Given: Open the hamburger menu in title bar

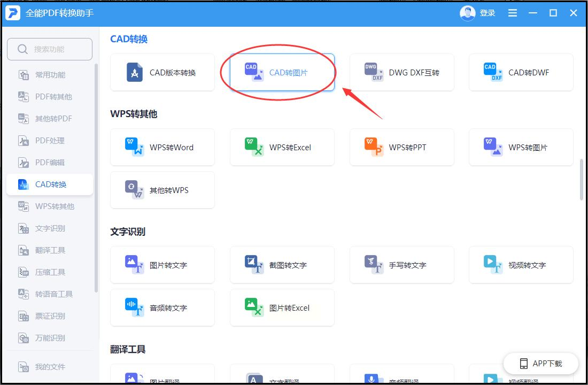Looking at the screenshot, I should click(x=512, y=13).
